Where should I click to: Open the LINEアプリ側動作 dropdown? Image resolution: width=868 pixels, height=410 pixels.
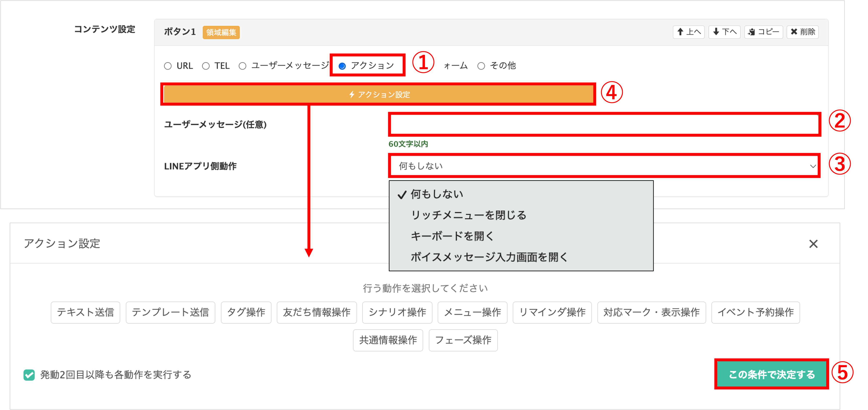[604, 166]
